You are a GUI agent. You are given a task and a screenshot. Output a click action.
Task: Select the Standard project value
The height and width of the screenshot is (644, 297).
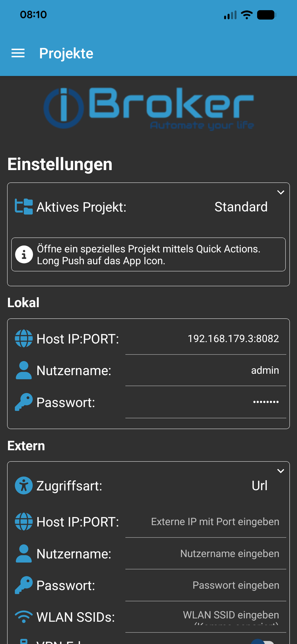pos(241,207)
